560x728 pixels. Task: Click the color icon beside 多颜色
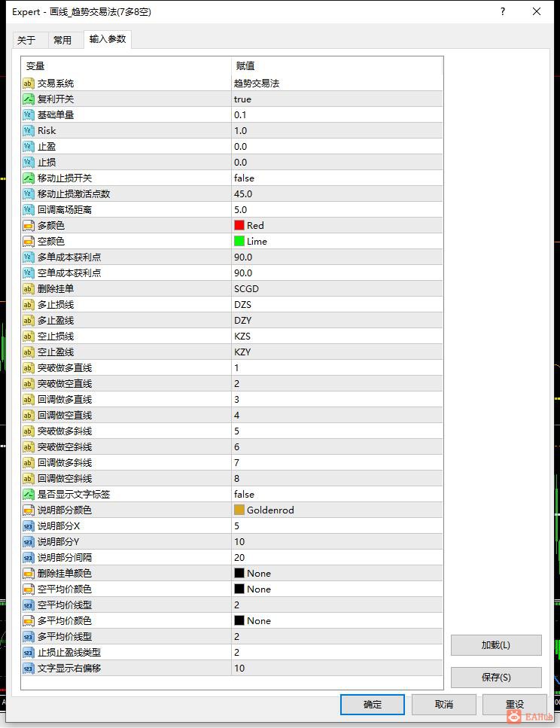click(29, 226)
